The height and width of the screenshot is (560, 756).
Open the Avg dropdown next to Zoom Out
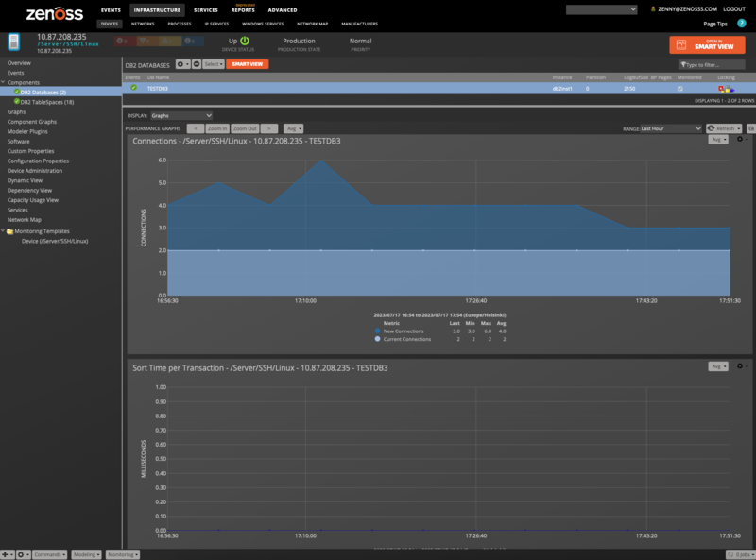293,128
